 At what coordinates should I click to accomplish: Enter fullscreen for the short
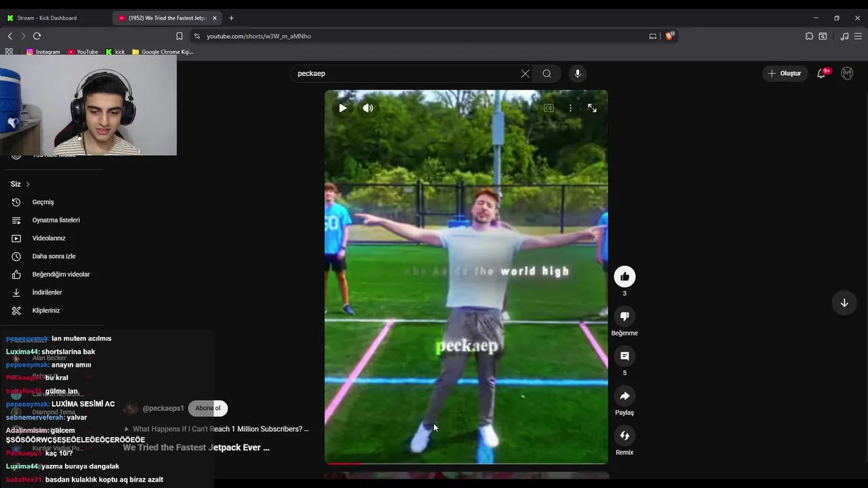coord(592,108)
